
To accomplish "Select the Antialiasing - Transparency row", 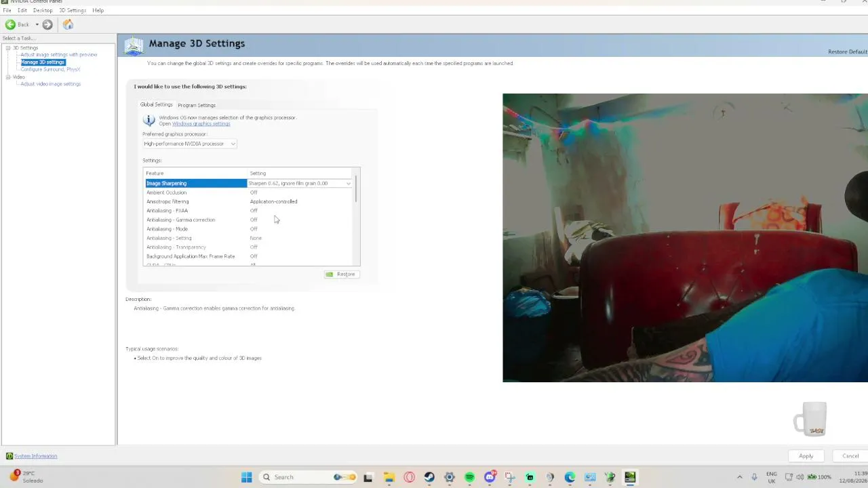I will 249,247.
